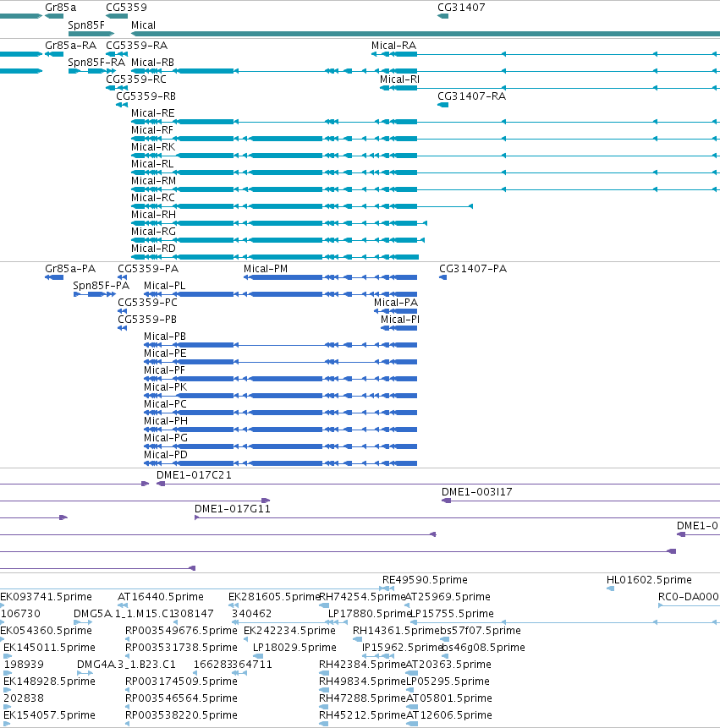The image size is (720, 728).
Task: Select the DME1-003I17 BAC label
Action: pyautogui.click(x=476, y=492)
